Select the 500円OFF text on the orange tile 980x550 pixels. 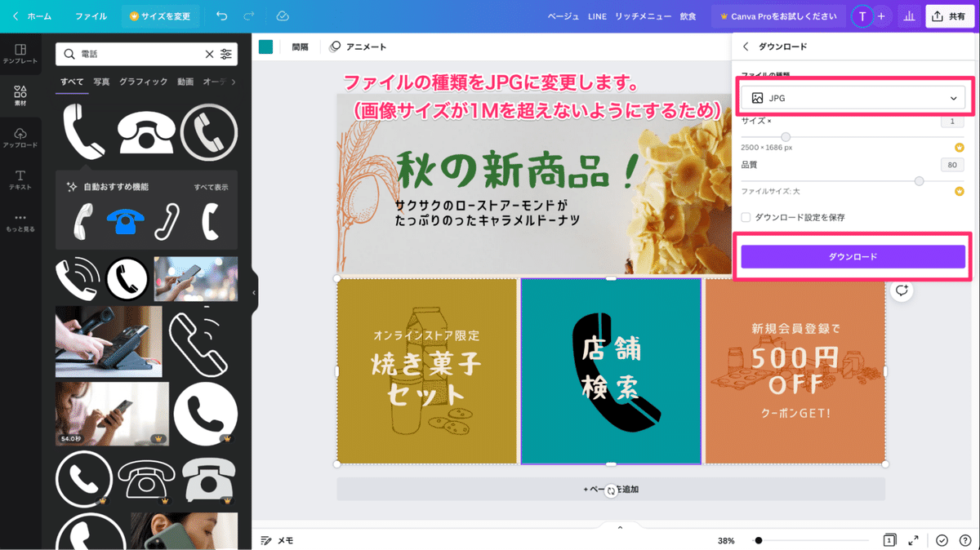point(793,370)
